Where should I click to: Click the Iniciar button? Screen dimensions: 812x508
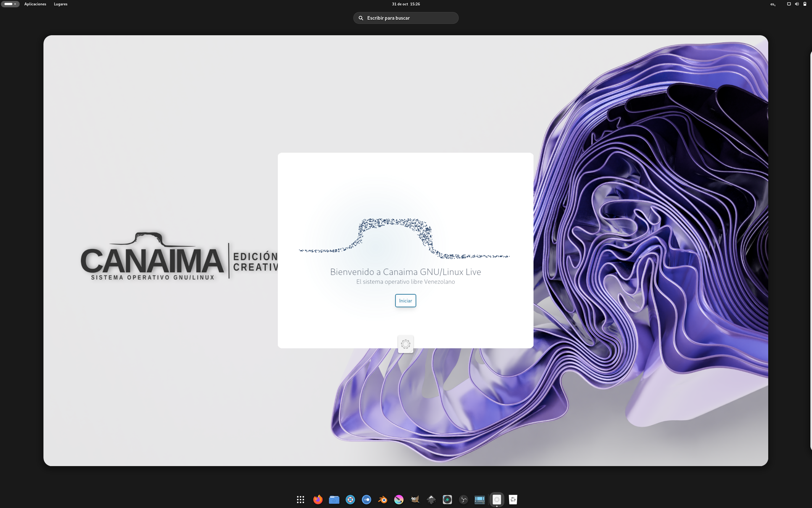click(x=405, y=301)
